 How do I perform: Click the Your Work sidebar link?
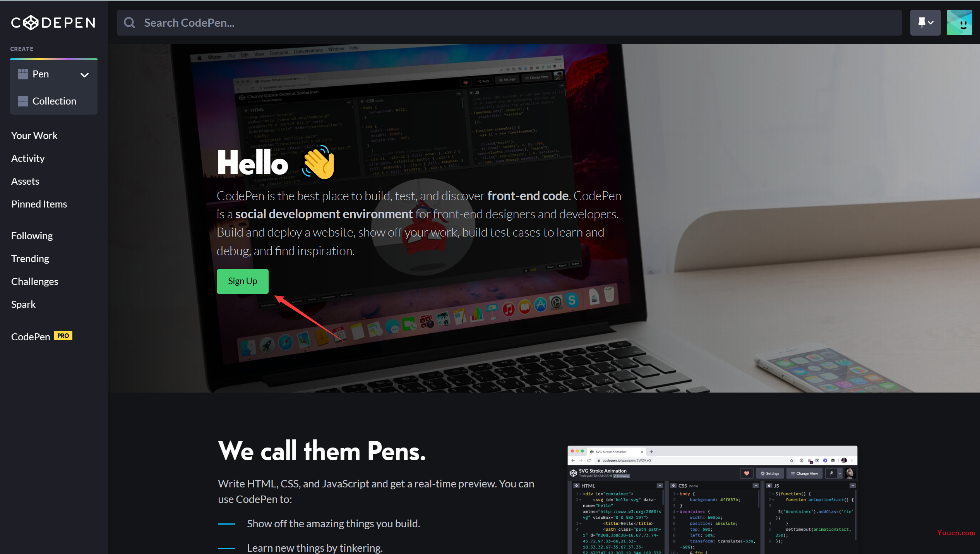pos(35,135)
